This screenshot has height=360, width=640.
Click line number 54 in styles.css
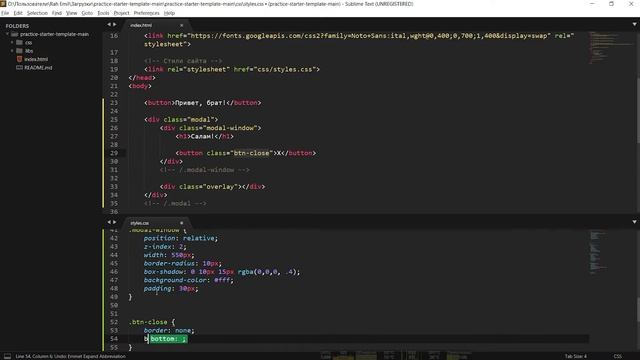click(114, 339)
